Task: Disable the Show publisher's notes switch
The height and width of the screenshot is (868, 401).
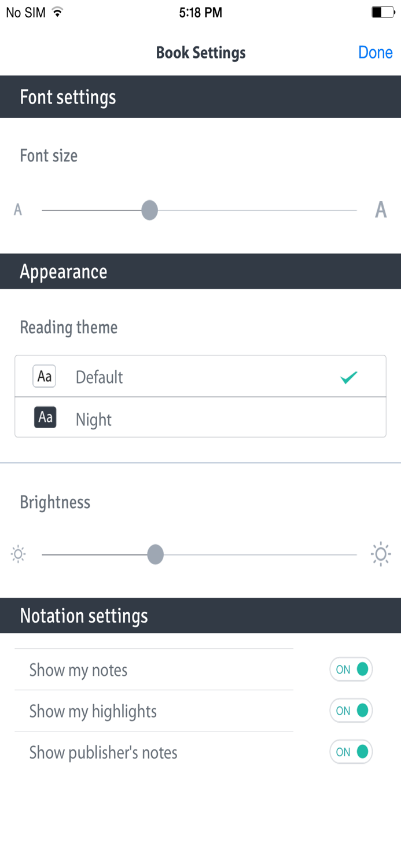Action: (351, 752)
